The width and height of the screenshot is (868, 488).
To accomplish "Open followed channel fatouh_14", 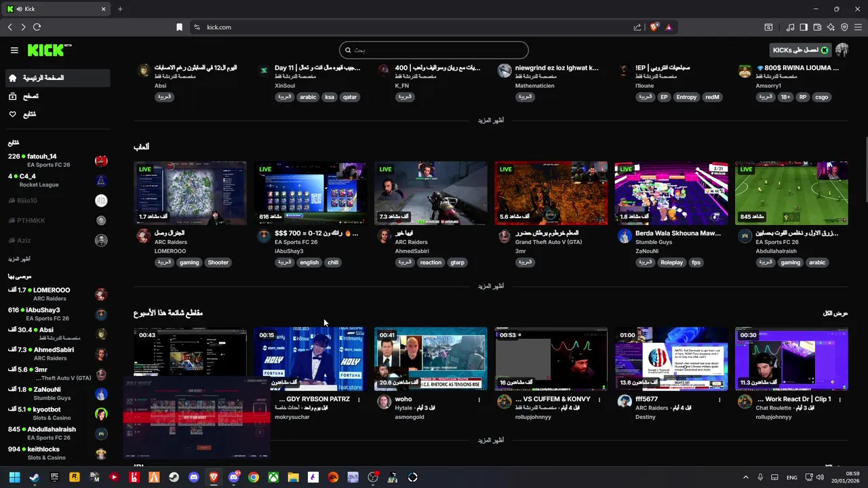I will click(x=58, y=161).
